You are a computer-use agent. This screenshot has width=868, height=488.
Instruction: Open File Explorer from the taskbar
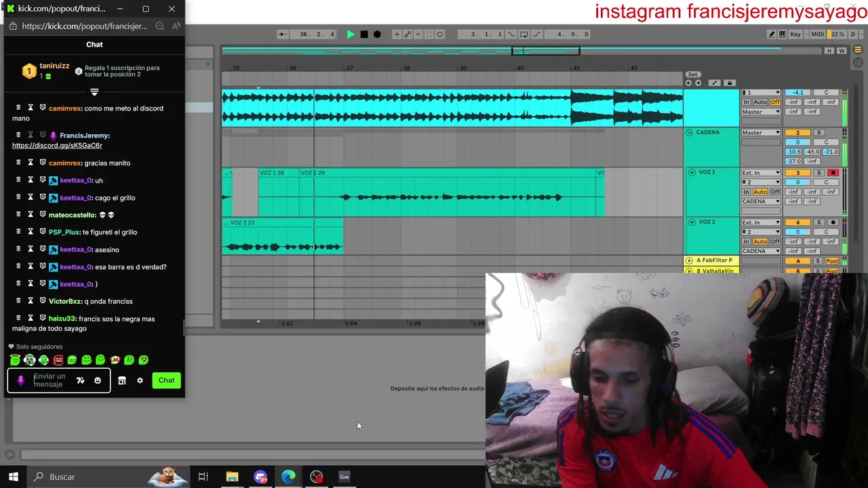pos(232,476)
